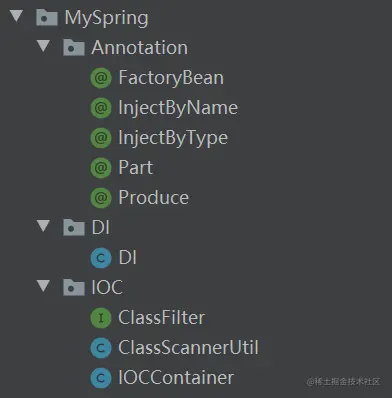The width and height of the screenshot is (392, 398).
Task: Collapse the DI package arrow
Action: click(x=43, y=226)
